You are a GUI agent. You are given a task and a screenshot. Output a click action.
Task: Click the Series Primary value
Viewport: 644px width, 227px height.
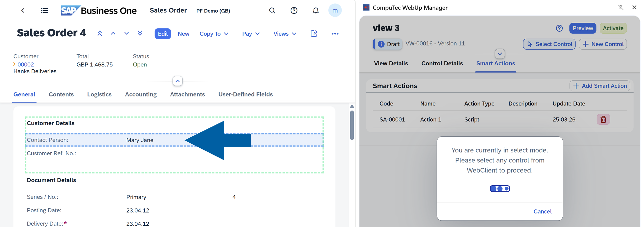(x=136, y=197)
